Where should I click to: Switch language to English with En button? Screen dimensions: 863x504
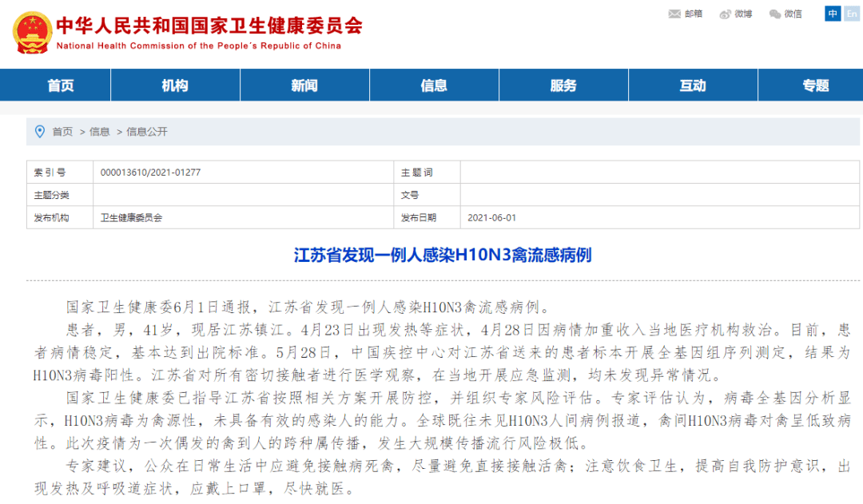click(850, 14)
